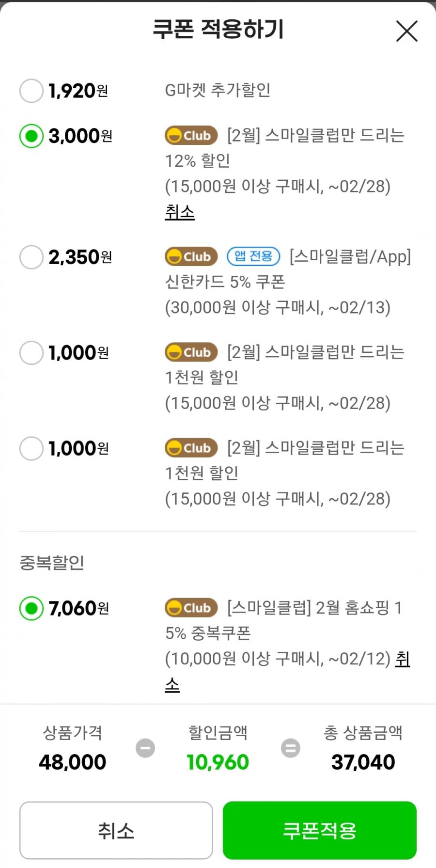Click the 취소 button at the bottom

tap(116, 830)
